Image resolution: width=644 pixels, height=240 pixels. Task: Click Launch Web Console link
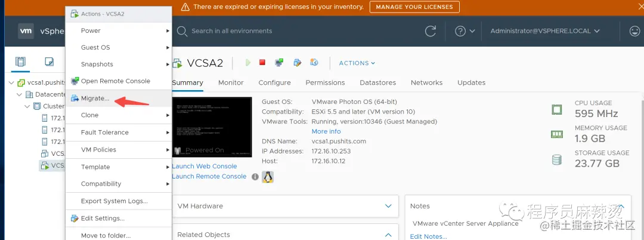point(205,167)
